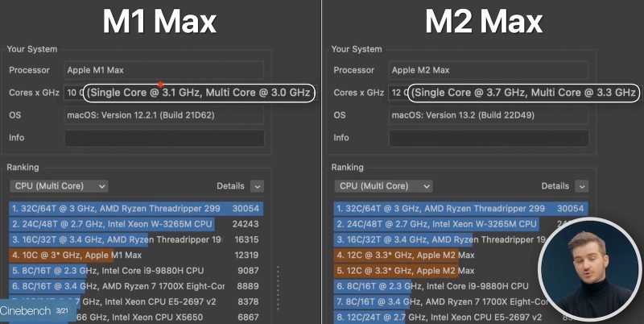Open CPU (Multi Core) dropdown in M2 Max panel
Screen dimensions: 644x324
point(383,186)
